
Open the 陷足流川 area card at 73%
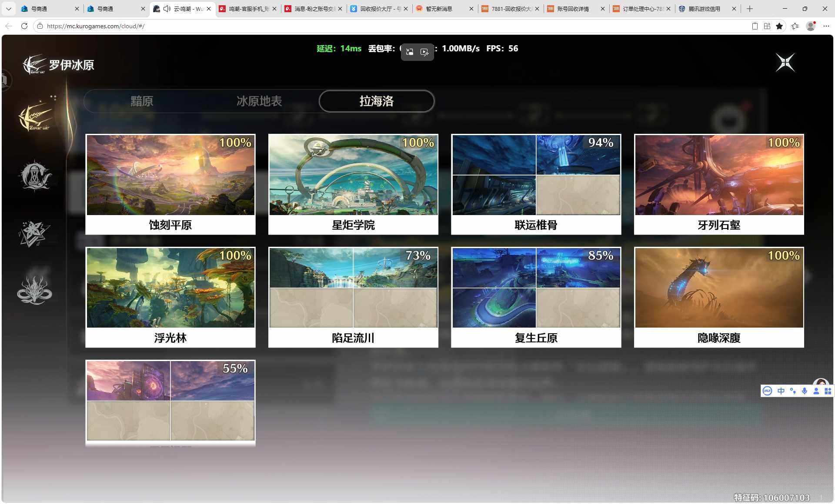pyautogui.click(x=353, y=297)
